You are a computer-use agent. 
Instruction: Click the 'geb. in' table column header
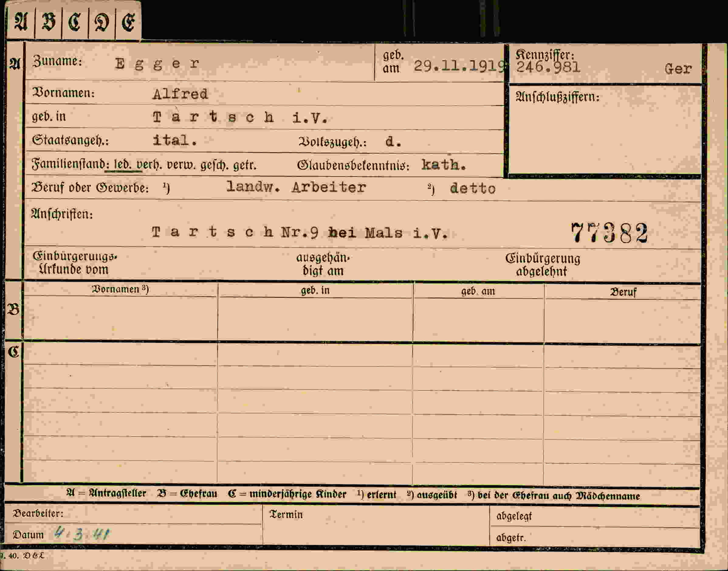pos(315,290)
